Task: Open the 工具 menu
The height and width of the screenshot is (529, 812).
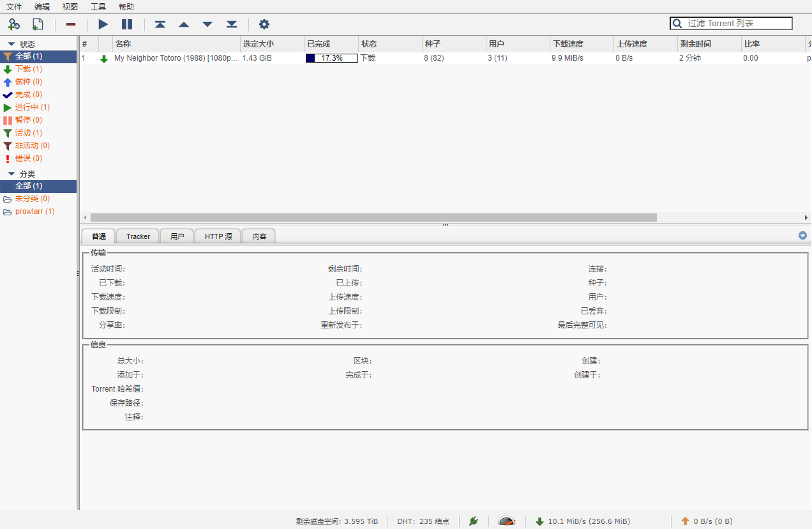Action: [98, 7]
